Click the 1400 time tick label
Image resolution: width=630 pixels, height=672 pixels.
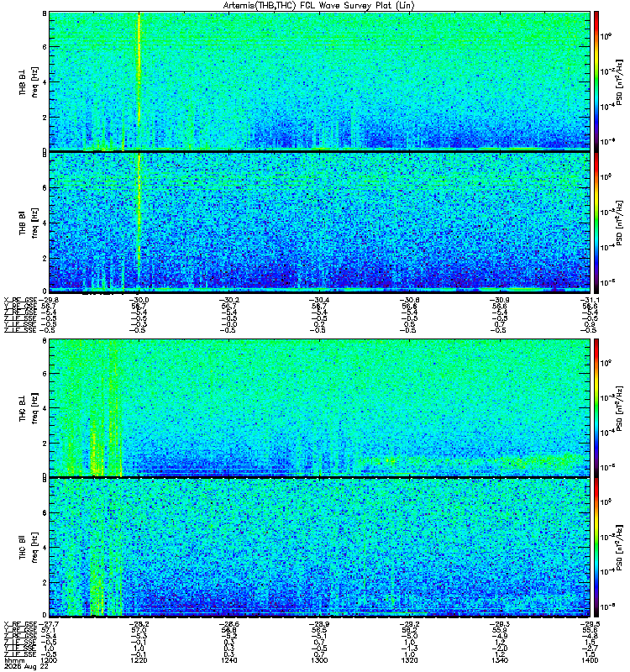coord(590,660)
